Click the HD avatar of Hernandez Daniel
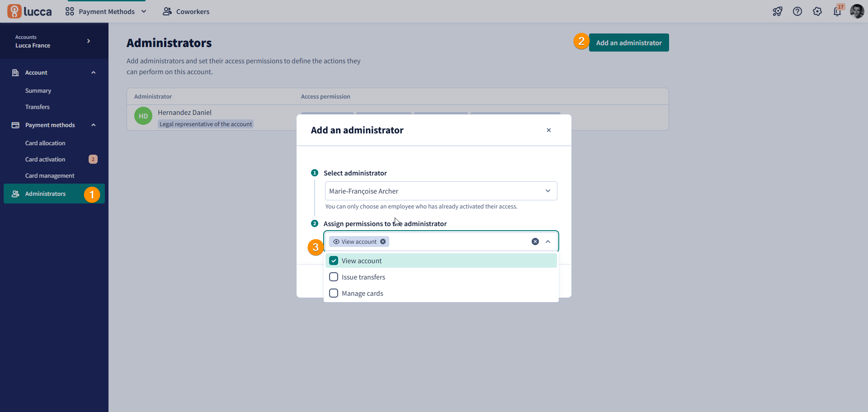The image size is (868, 412). click(x=143, y=116)
